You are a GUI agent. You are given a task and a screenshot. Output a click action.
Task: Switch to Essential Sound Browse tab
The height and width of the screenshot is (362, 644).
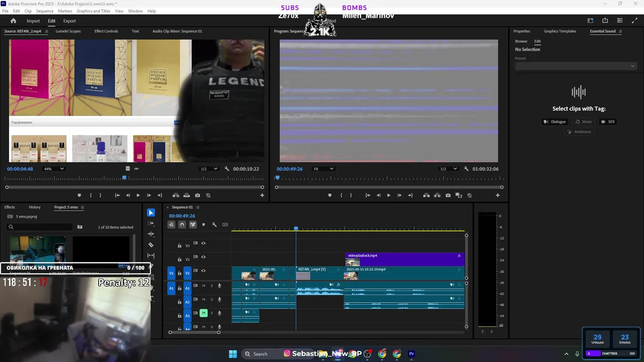(521, 41)
